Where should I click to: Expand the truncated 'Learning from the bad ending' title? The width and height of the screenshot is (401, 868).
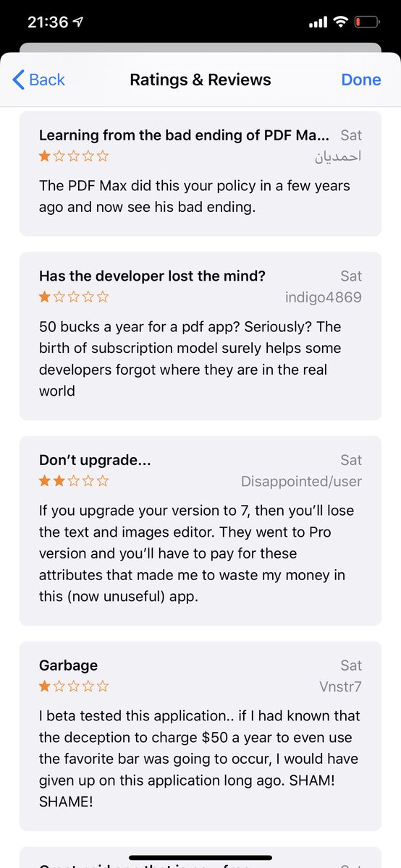pyautogui.click(x=184, y=135)
